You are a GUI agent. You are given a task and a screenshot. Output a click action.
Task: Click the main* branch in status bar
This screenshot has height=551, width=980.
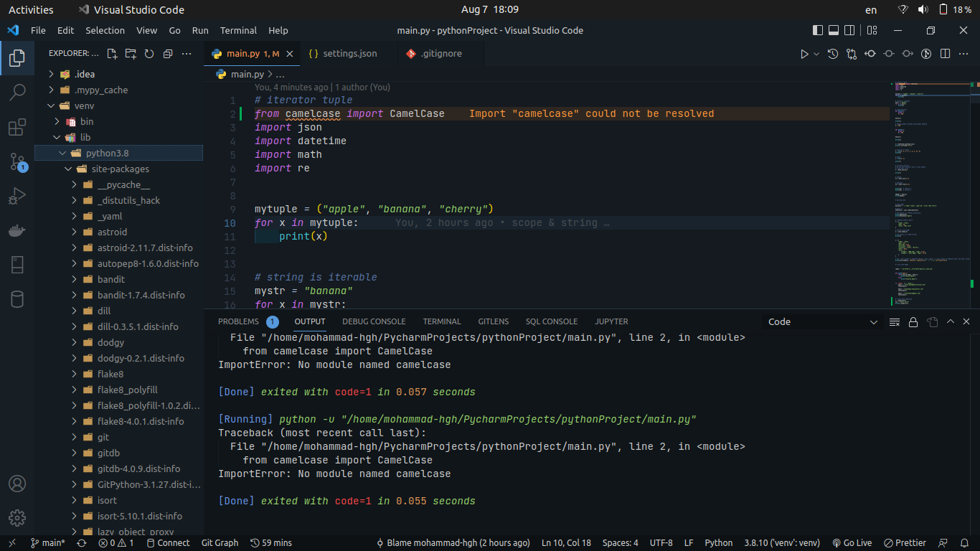[x=48, y=543]
